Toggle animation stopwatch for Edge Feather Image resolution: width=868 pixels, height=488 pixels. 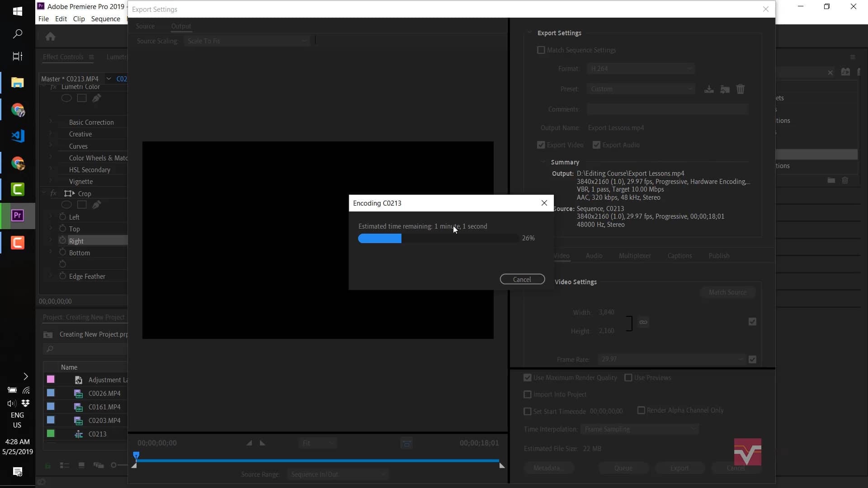62,276
